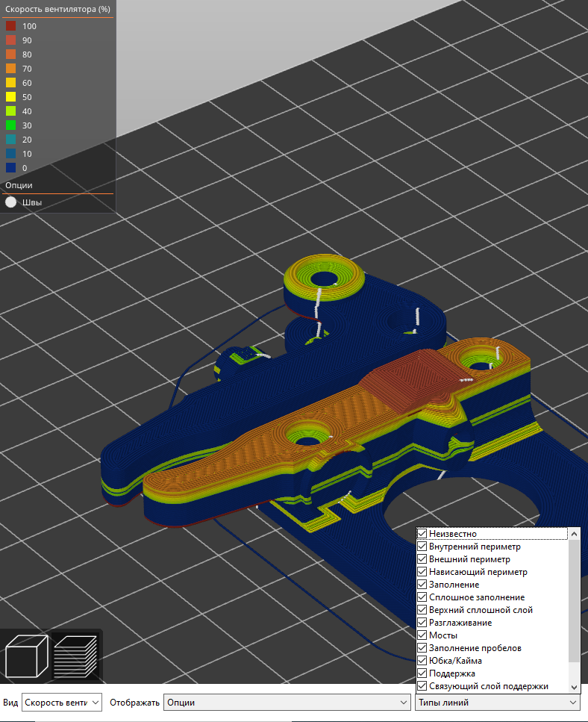Click the white seams circle icon

click(x=11, y=202)
